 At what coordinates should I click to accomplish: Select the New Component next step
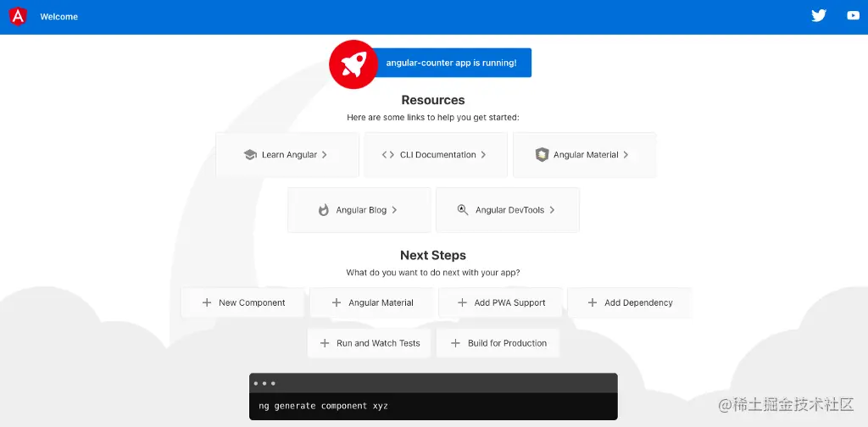(x=243, y=302)
